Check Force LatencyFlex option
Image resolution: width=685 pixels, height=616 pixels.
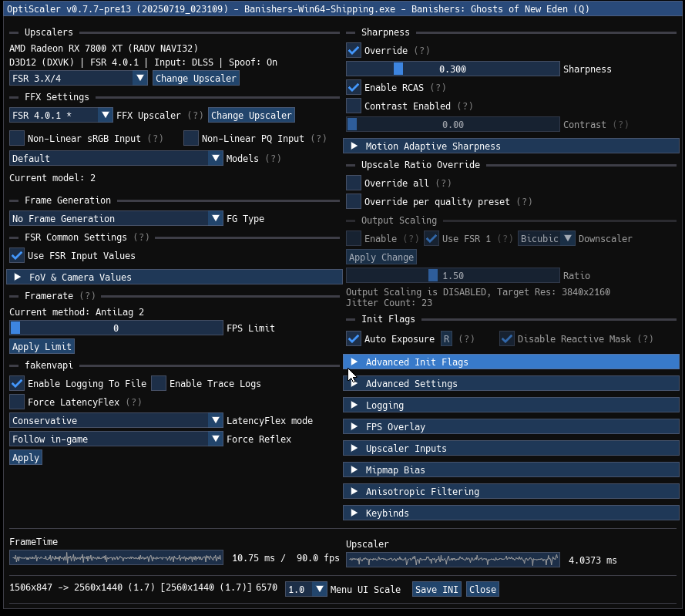click(17, 402)
